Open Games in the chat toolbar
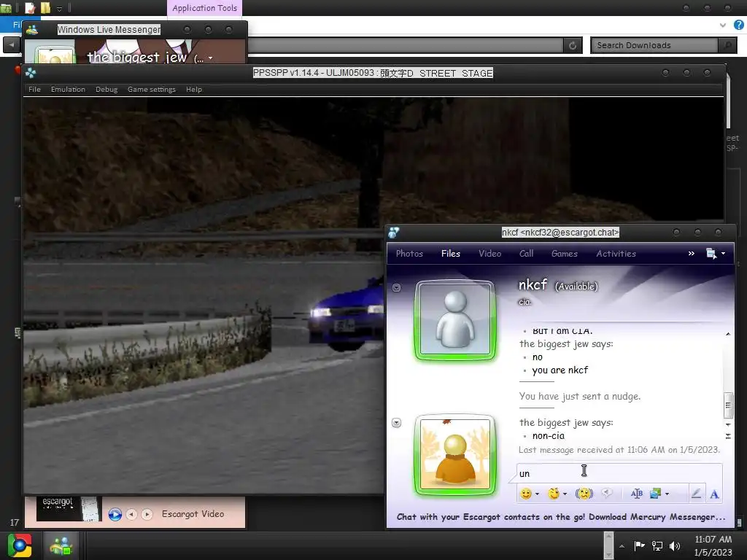This screenshot has height=560, width=747. pyautogui.click(x=565, y=254)
